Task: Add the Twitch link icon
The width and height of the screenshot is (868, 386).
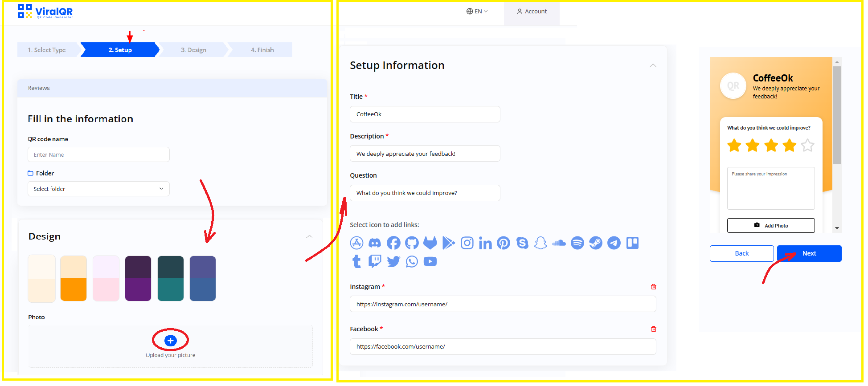Action: pos(375,261)
